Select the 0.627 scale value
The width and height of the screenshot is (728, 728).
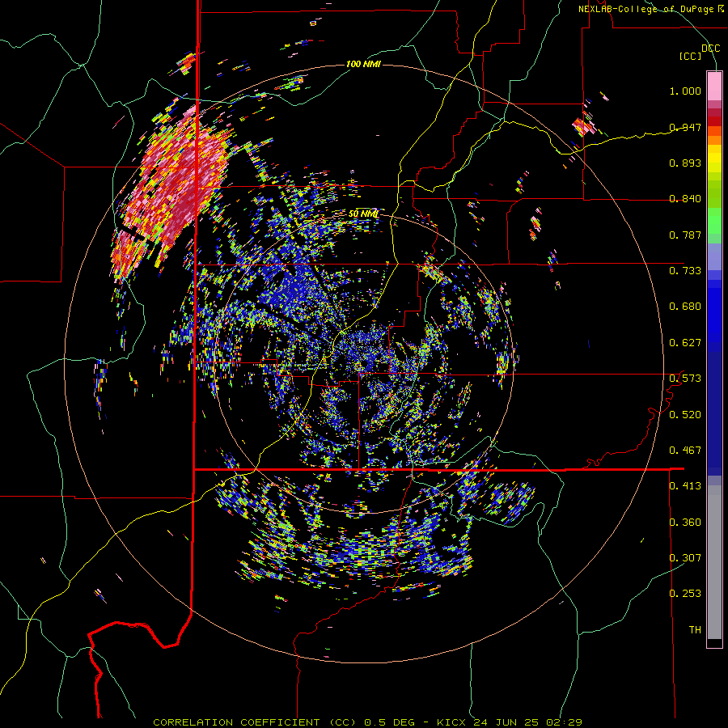(x=685, y=343)
